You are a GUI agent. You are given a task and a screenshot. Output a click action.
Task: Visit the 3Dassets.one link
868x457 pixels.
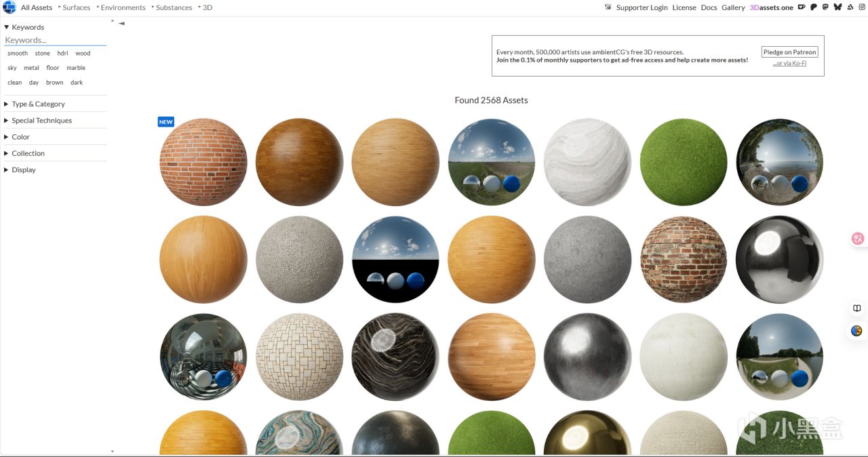(771, 7)
